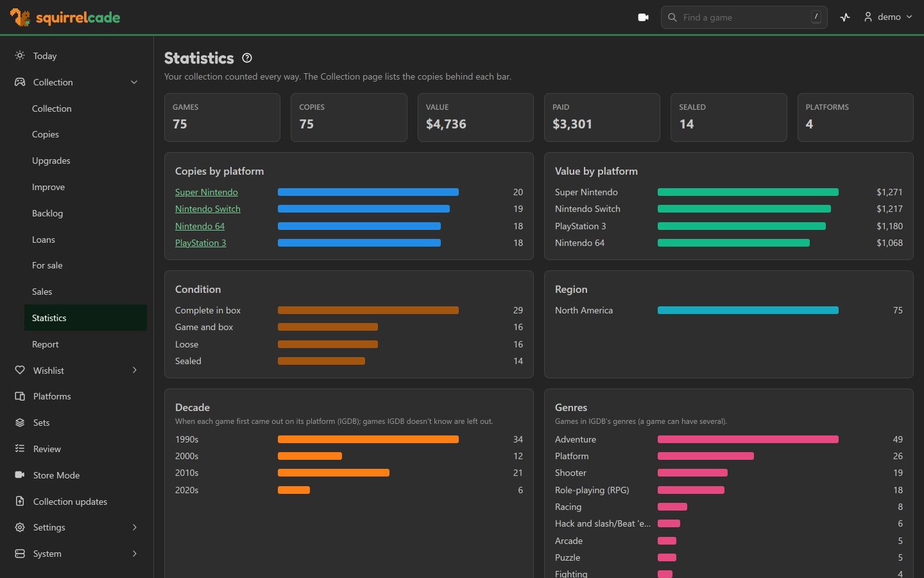
Task: Click the search magnifier icon
Action: tap(672, 17)
